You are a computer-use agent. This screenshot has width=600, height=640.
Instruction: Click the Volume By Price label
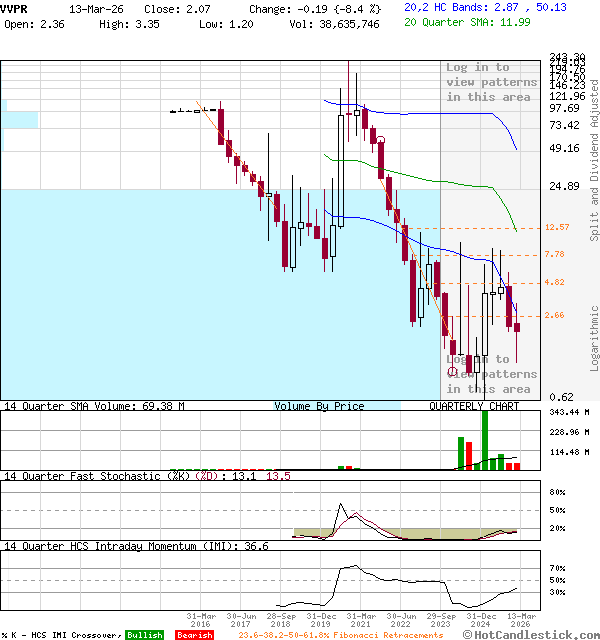319,407
